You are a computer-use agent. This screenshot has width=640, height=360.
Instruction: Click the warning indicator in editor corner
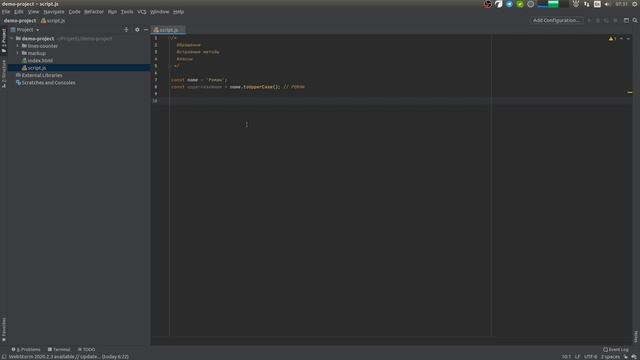pos(612,39)
